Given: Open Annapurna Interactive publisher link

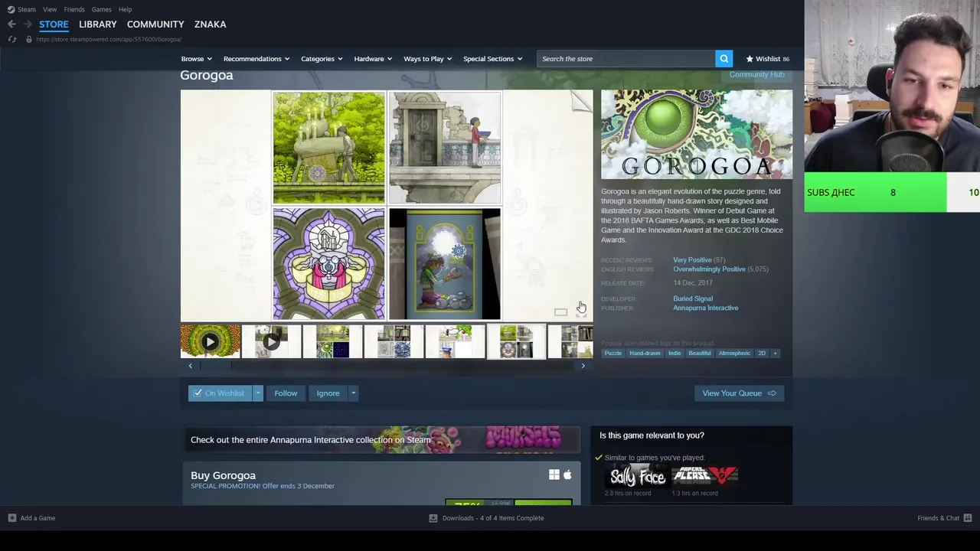Looking at the screenshot, I should [x=705, y=308].
